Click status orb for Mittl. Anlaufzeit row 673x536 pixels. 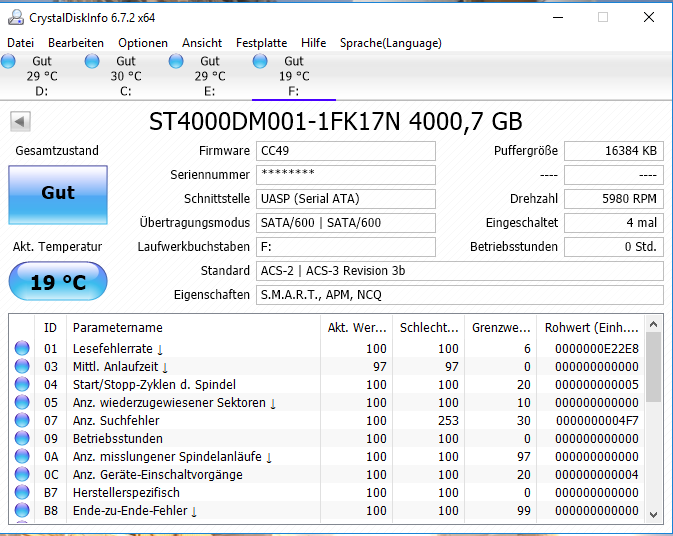[22, 366]
